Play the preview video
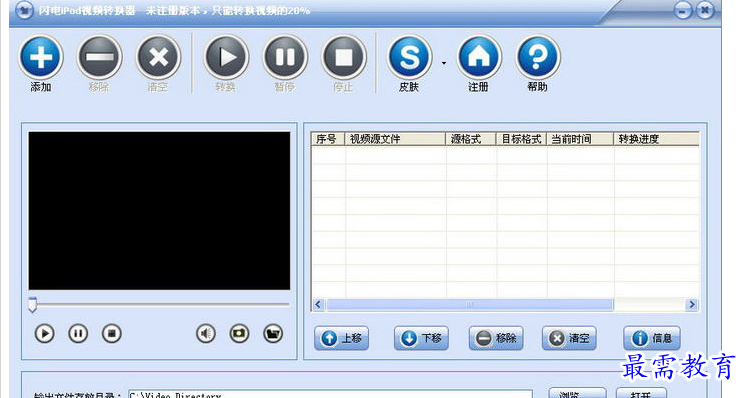The height and width of the screenshot is (398, 744). tap(44, 333)
